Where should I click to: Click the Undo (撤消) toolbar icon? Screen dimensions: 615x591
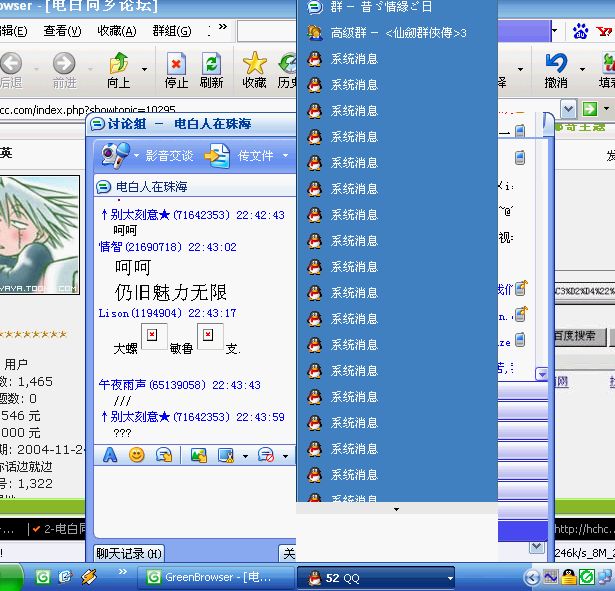click(x=556, y=69)
